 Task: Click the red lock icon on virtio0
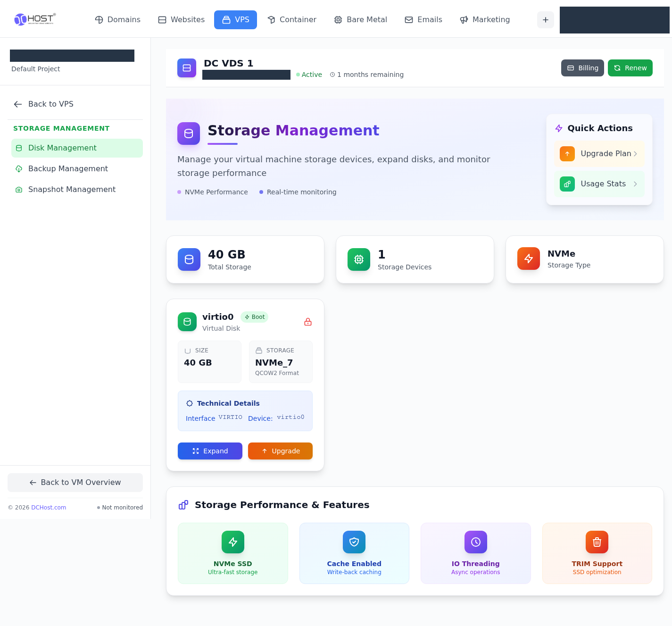point(308,322)
